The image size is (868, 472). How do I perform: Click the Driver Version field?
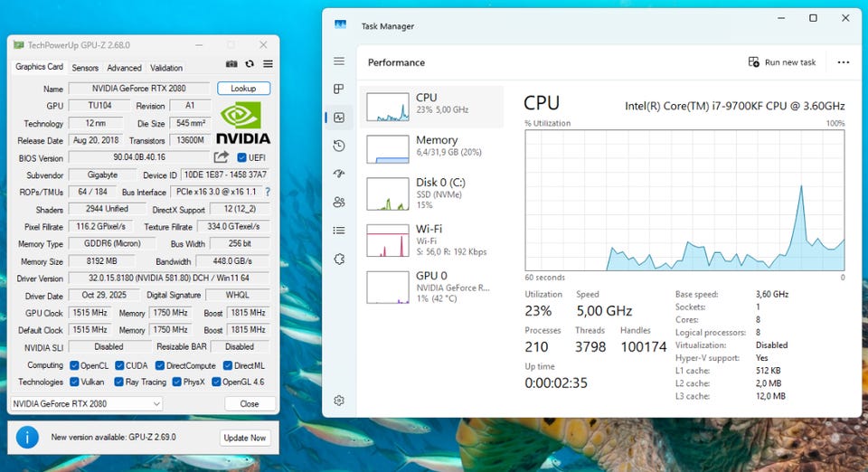[169, 278]
